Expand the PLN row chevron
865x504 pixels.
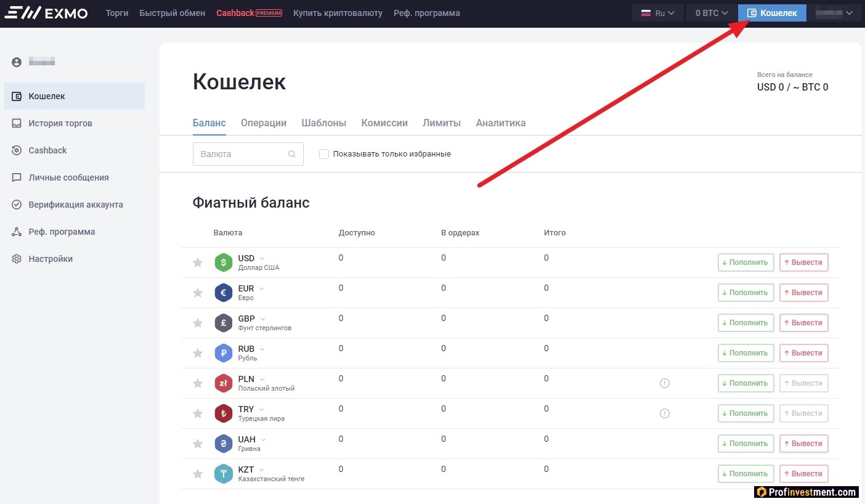(x=262, y=379)
